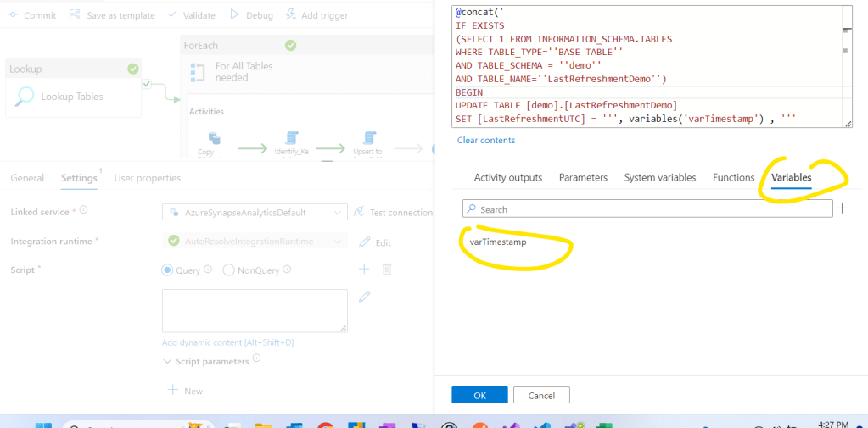Select the Identify_Ke script activity icon

tap(292, 138)
